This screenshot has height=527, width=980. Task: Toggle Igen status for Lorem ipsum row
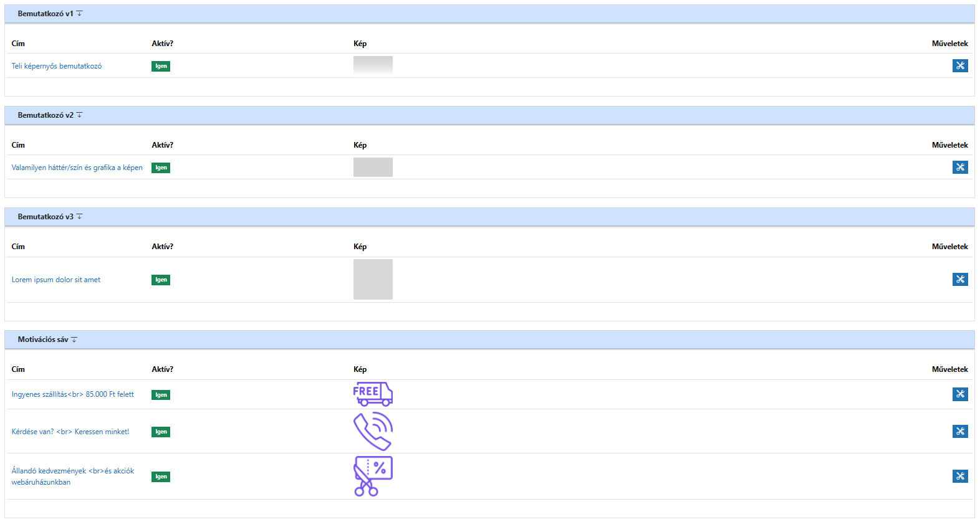(x=161, y=280)
